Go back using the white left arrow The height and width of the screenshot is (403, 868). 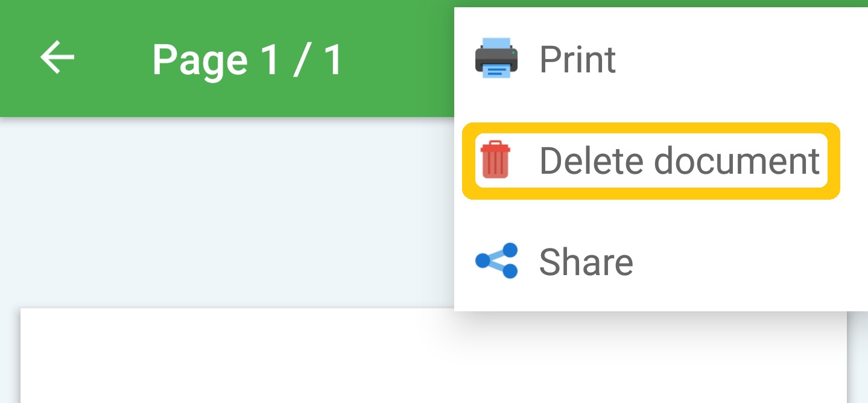pyautogui.click(x=57, y=58)
